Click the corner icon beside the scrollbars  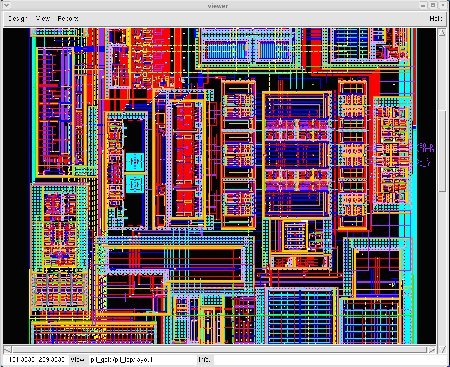click(443, 350)
